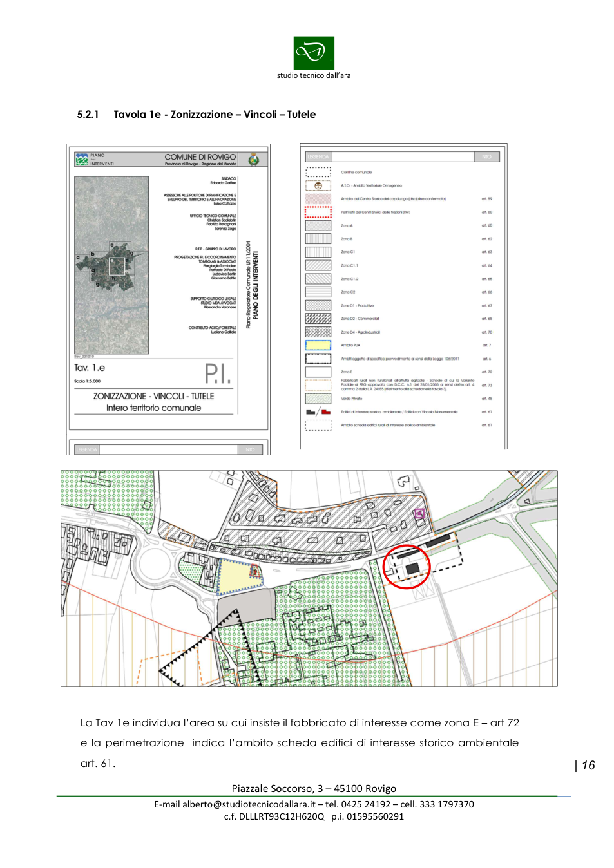Click the Zona A legend swatch
This screenshot has width=614, height=868.
click(318, 225)
